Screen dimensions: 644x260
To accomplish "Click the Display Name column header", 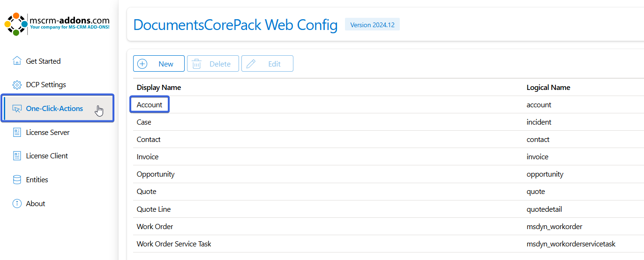I will [x=159, y=88].
